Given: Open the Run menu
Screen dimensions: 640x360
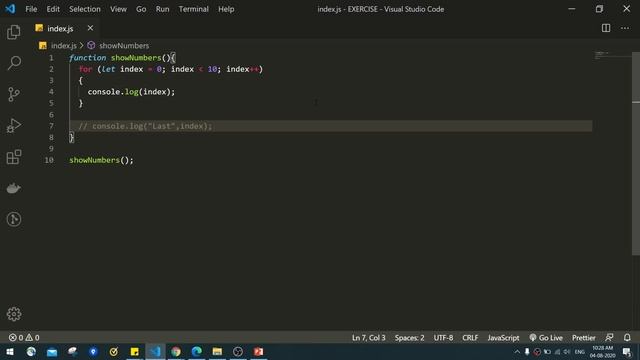Looking at the screenshot, I should coord(162,9).
